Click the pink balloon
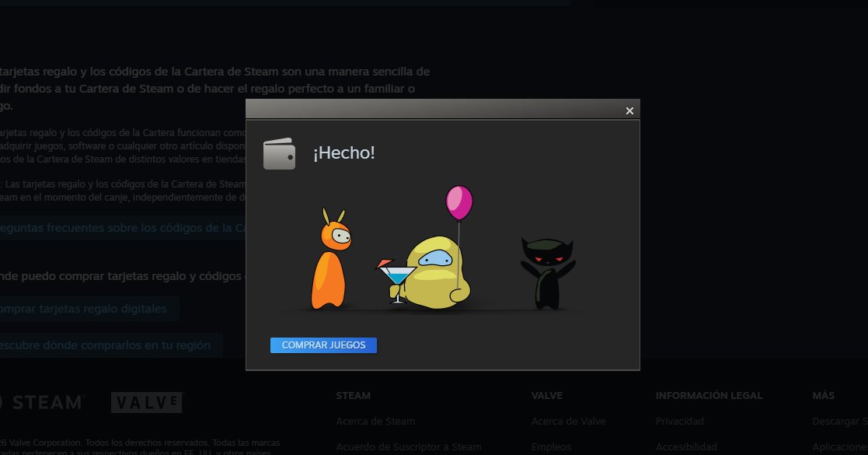Viewport: 868px width, 455px height. point(459,203)
